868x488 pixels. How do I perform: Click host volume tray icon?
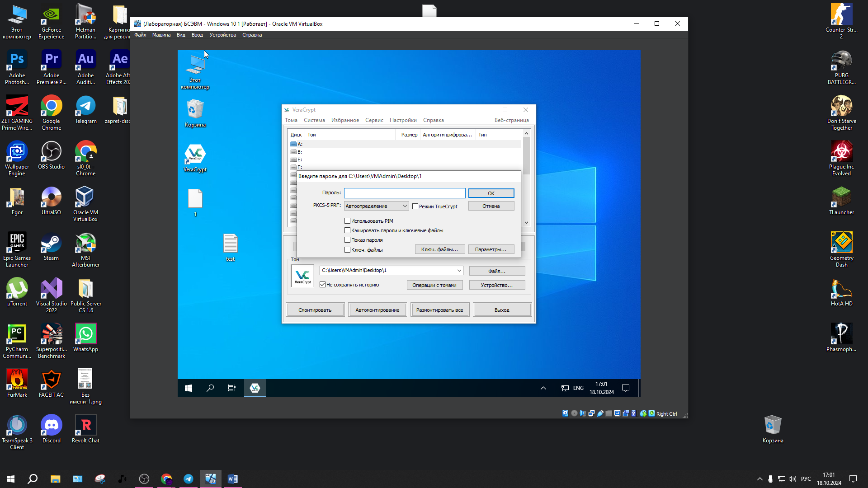[792, 479]
